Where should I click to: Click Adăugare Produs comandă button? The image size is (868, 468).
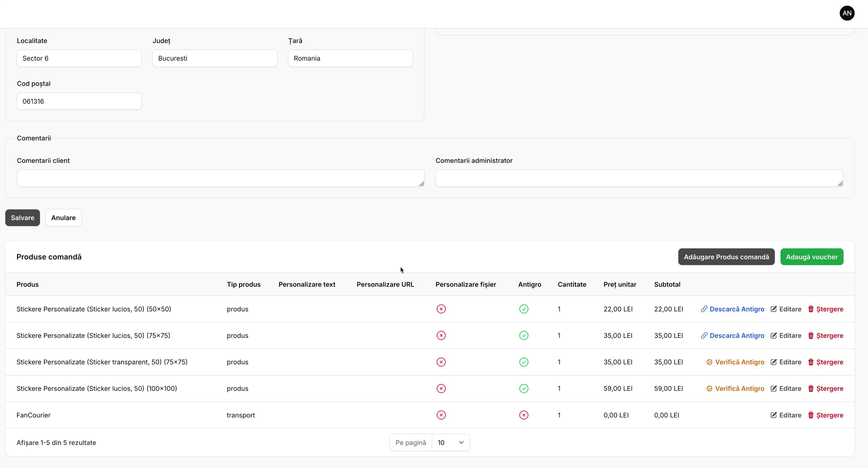726,257
